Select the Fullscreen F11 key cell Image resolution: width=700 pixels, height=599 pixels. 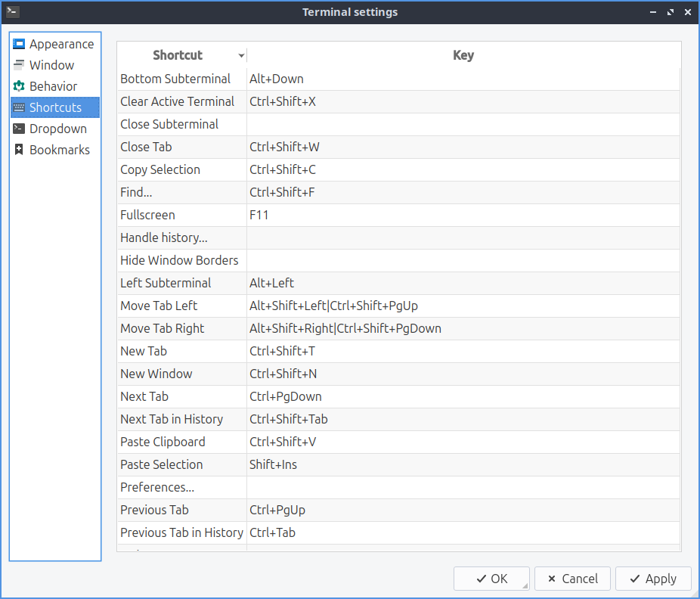[463, 215]
